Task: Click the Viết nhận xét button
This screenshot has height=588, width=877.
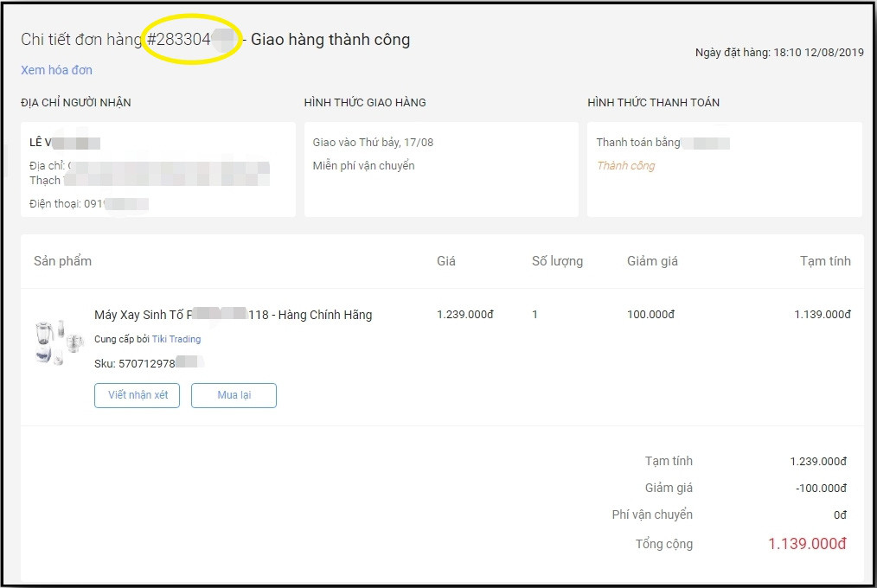Action: pyautogui.click(x=137, y=395)
